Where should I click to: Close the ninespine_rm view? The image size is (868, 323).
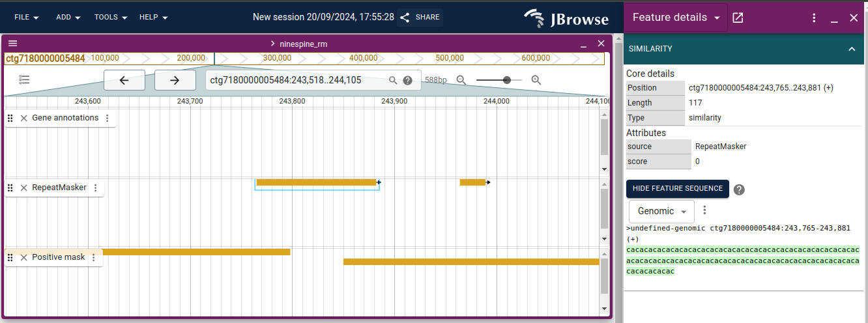point(601,43)
